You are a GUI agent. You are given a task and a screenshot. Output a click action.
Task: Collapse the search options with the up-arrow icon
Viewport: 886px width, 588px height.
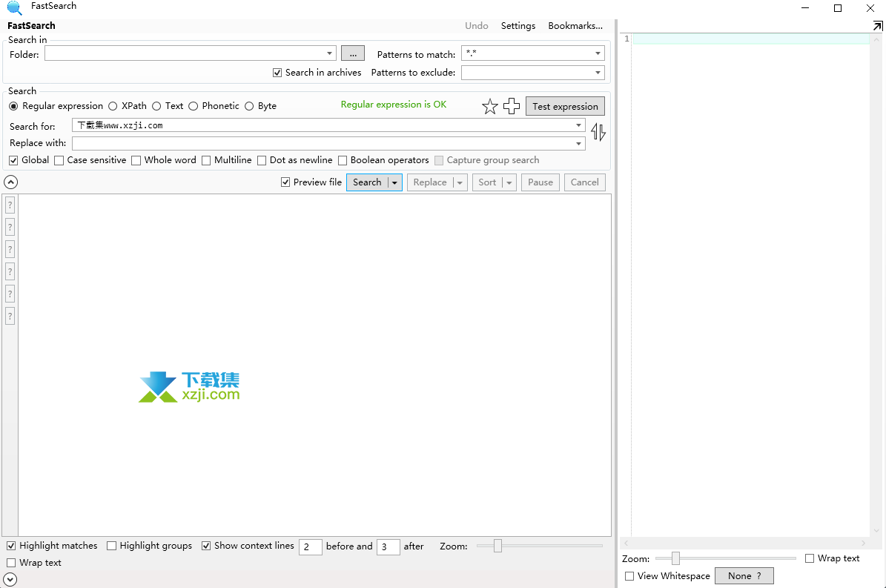pyautogui.click(x=10, y=182)
